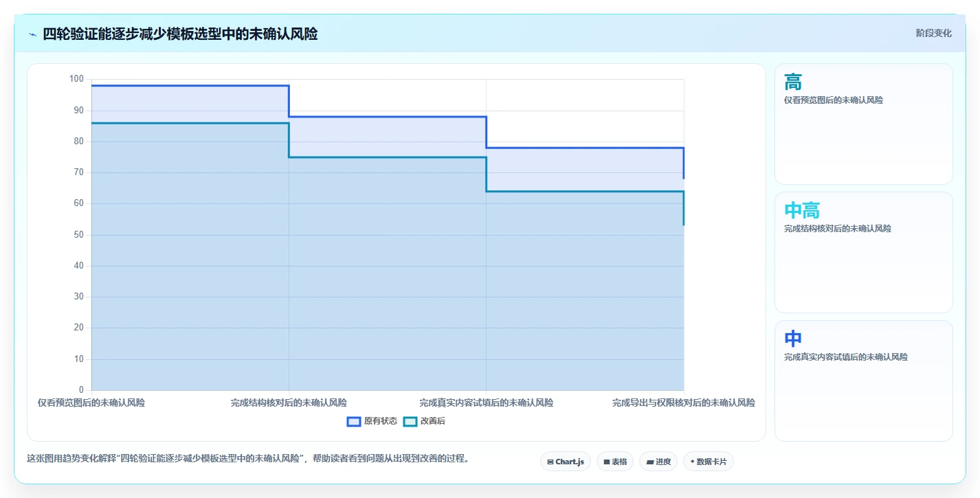Toggle the 原有状态 legend item
The image size is (980, 498).
[x=372, y=421]
